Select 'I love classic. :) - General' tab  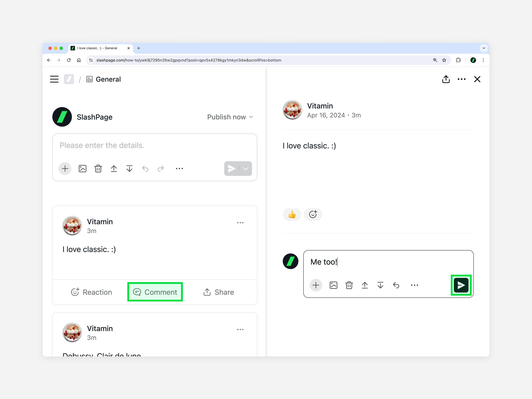point(100,48)
